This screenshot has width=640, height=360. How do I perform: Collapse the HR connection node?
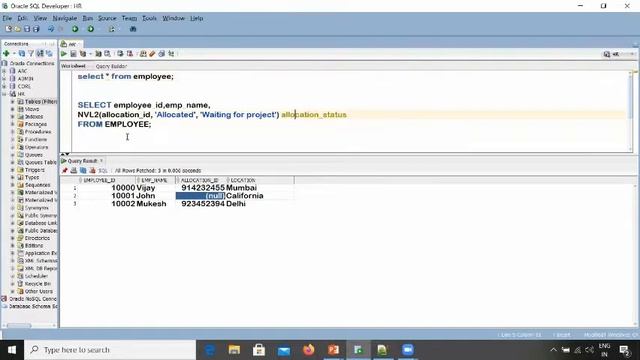tap(4, 94)
